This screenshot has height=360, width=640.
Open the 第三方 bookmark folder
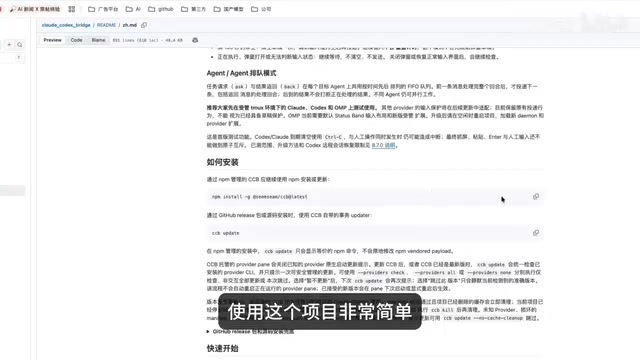click(x=193, y=9)
